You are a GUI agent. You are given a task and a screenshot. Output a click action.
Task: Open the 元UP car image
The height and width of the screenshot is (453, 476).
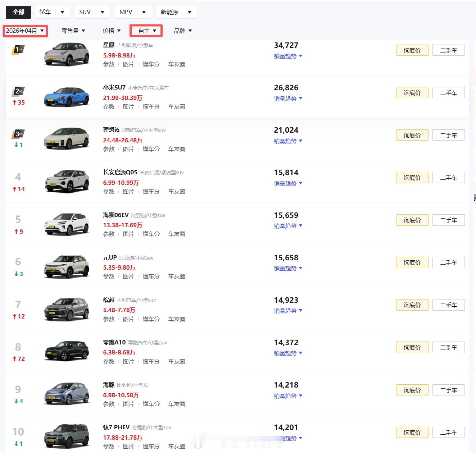coord(67,266)
